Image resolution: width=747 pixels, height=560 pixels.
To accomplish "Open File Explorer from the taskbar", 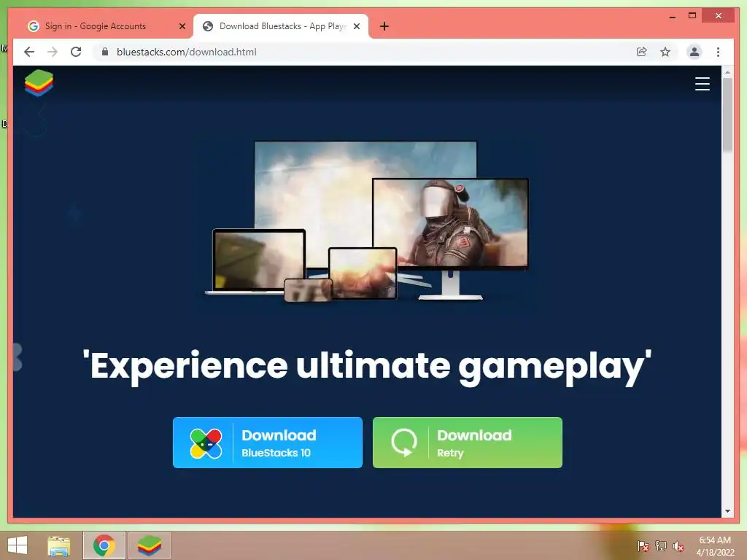I will tap(58, 545).
